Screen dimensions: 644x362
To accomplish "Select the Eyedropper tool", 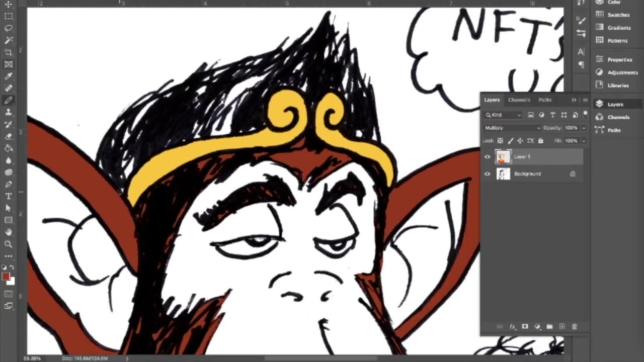I will [x=9, y=76].
